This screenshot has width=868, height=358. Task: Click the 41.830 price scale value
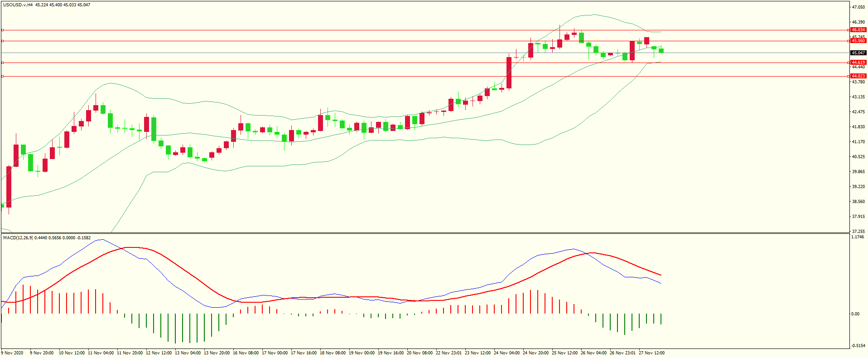click(858, 127)
